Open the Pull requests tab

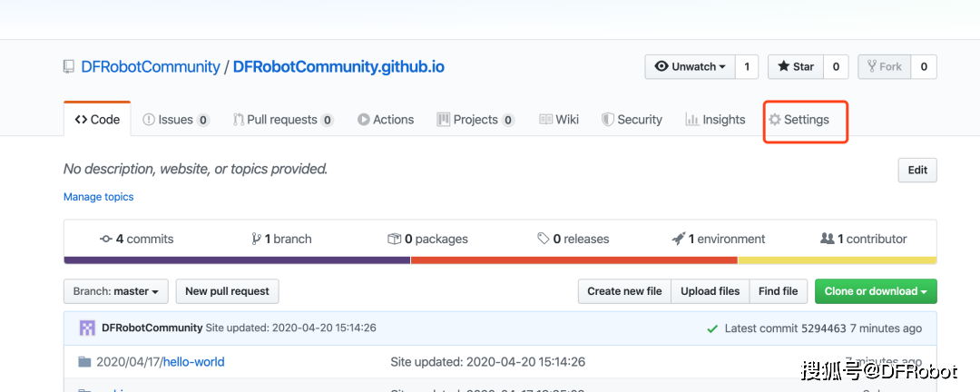click(x=283, y=120)
